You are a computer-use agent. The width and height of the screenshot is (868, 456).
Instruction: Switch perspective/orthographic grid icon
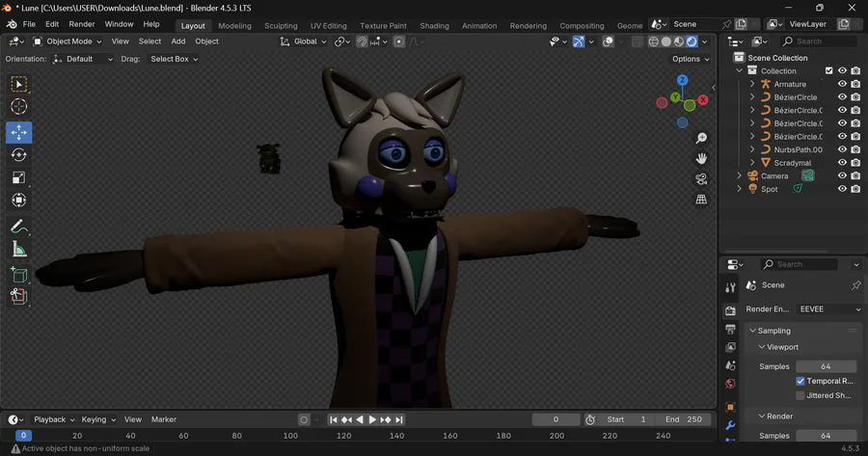(701, 200)
